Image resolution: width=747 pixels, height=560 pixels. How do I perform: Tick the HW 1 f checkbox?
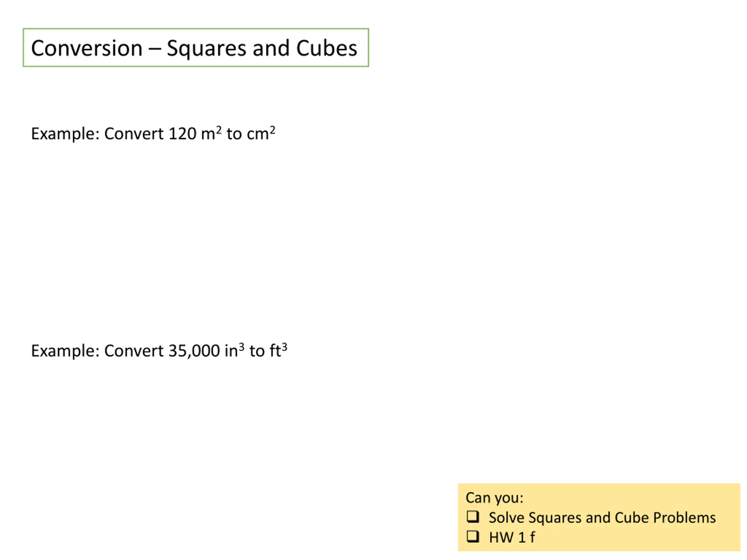pyautogui.click(x=473, y=537)
